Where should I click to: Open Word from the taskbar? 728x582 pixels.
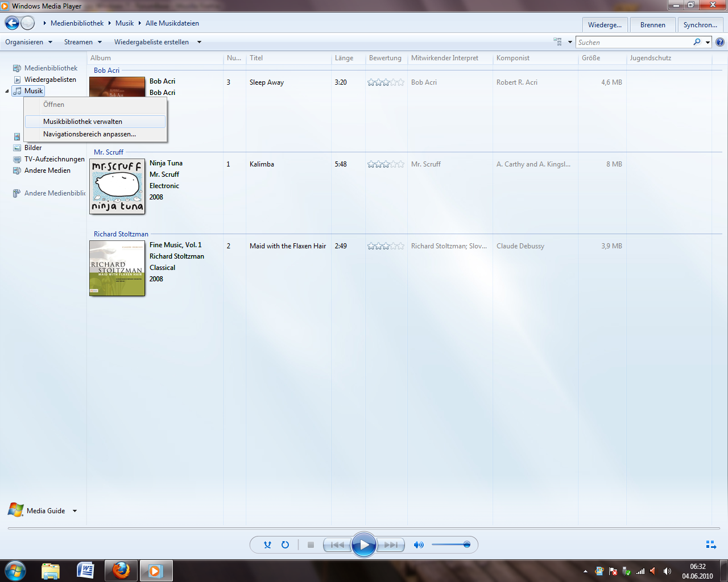tap(85, 571)
